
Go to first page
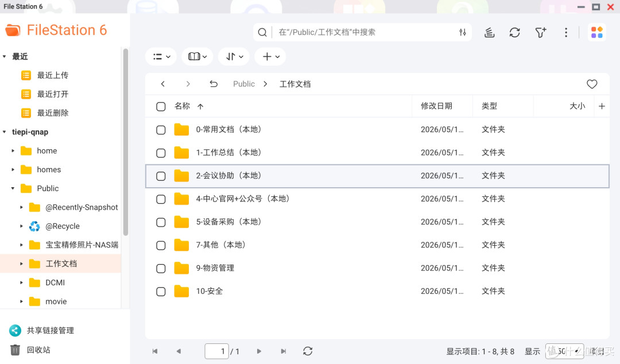[x=155, y=351]
